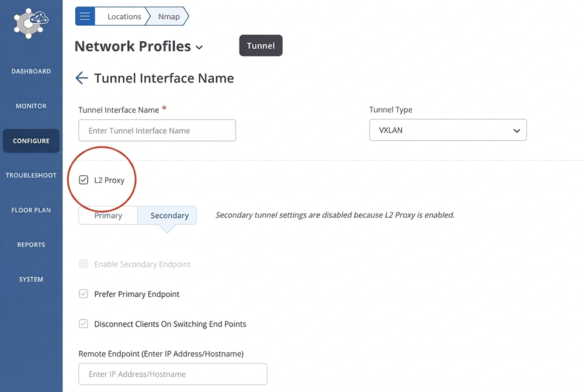The image size is (584, 392).
Task: Switch to the Primary tab
Action: [x=108, y=216]
